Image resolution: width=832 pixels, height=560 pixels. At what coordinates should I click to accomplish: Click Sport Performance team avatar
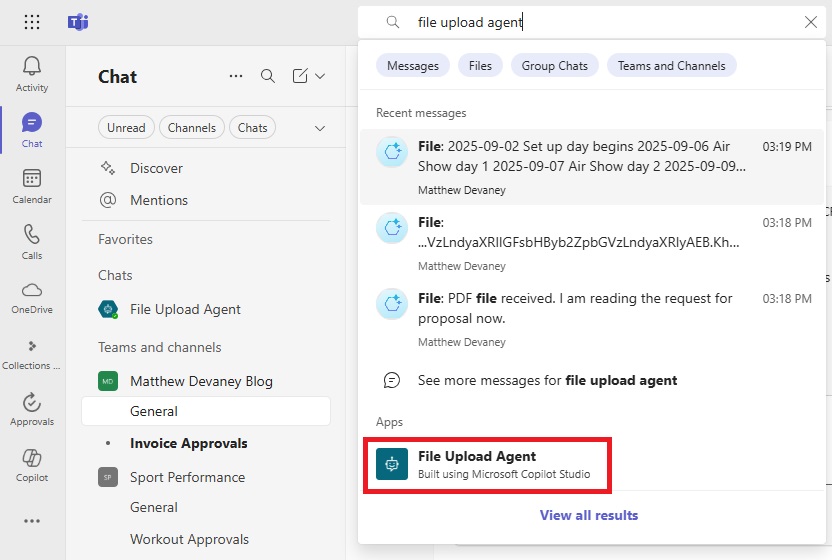tap(108, 477)
